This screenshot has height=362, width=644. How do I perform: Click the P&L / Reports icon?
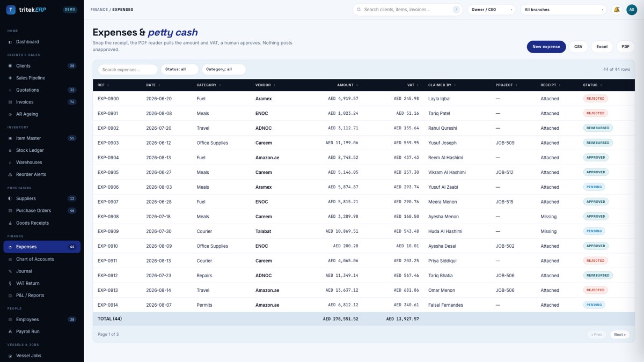tap(10, 295)
